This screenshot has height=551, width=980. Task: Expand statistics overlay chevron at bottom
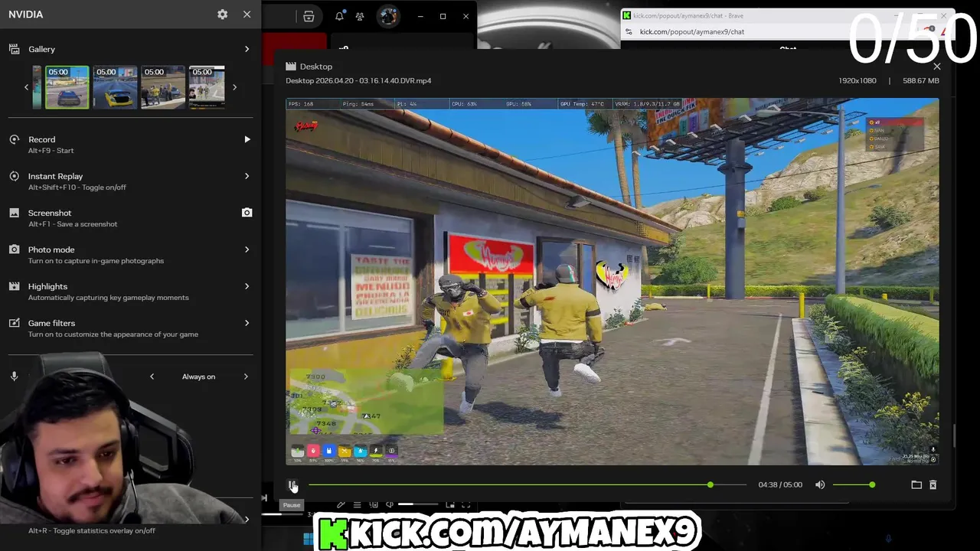247,520
